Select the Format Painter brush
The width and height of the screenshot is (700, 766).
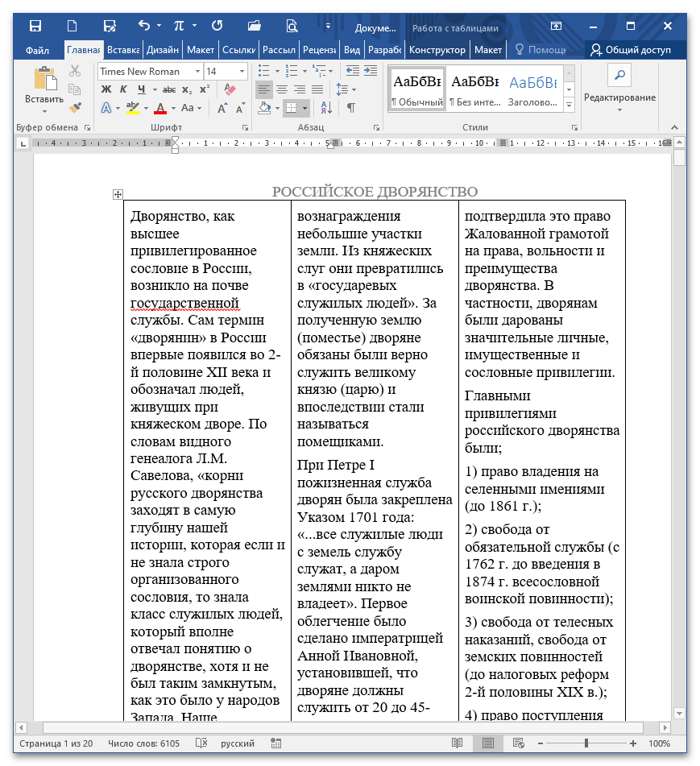pyautogui.click(x=75, y=107)
